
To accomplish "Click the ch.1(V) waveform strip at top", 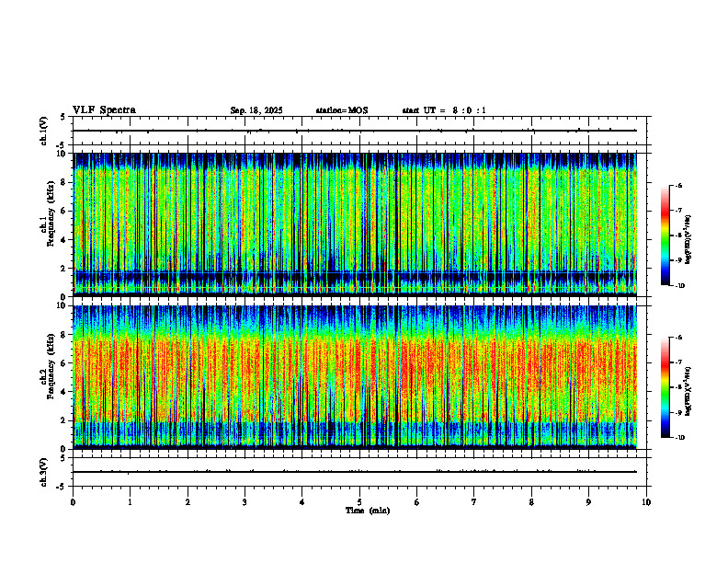I will tap(359, 131).
